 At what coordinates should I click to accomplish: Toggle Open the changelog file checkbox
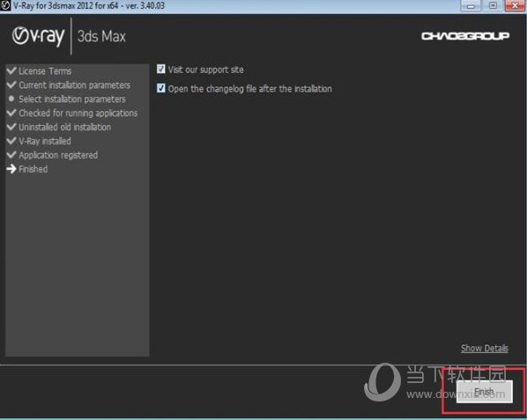[161, 88]
